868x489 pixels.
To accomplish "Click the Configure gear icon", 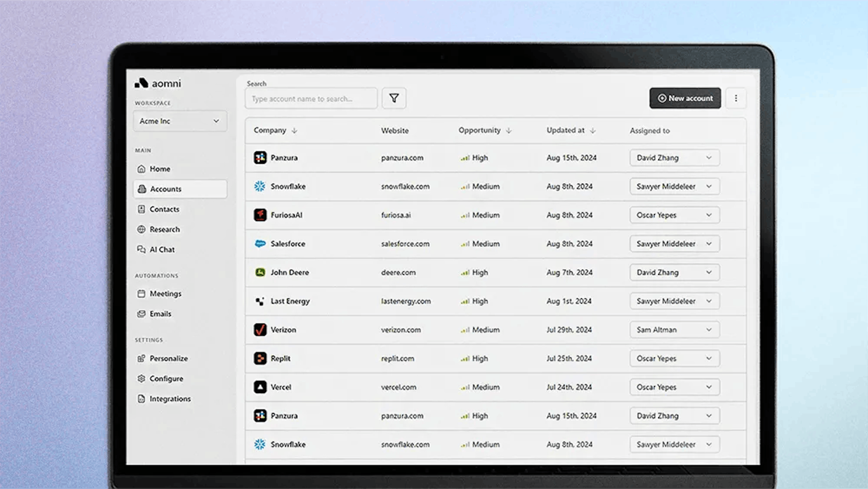I will [x=141, y=378].
